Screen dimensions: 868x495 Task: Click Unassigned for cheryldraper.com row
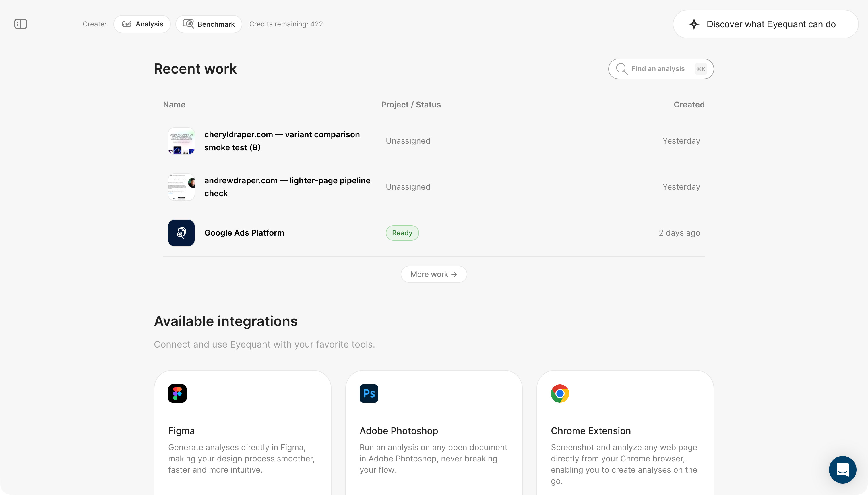click(x=408, y=141)
